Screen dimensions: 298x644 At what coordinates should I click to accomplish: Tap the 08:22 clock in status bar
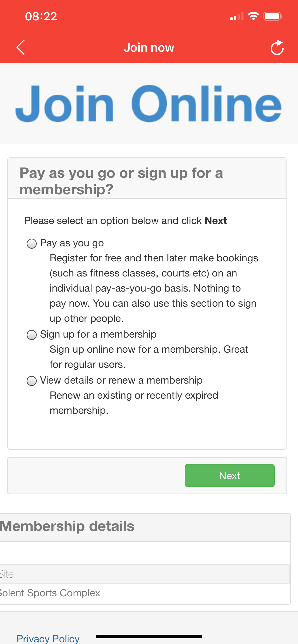41,17
